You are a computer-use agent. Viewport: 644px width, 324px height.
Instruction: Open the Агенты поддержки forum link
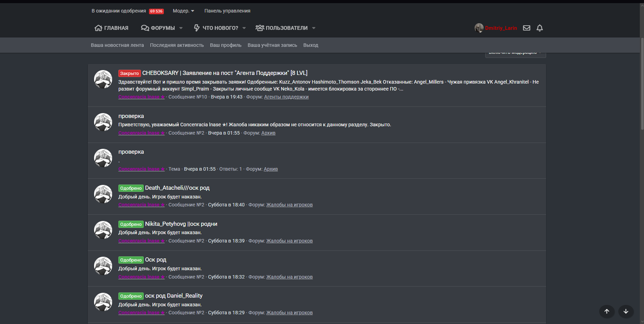point(286,97)
